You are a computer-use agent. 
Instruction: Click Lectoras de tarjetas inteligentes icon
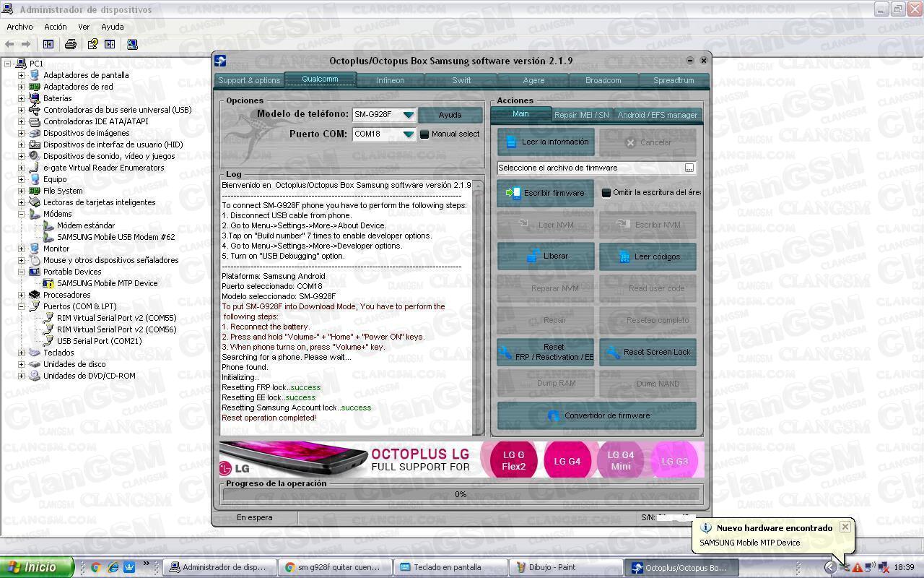point(34,202)
